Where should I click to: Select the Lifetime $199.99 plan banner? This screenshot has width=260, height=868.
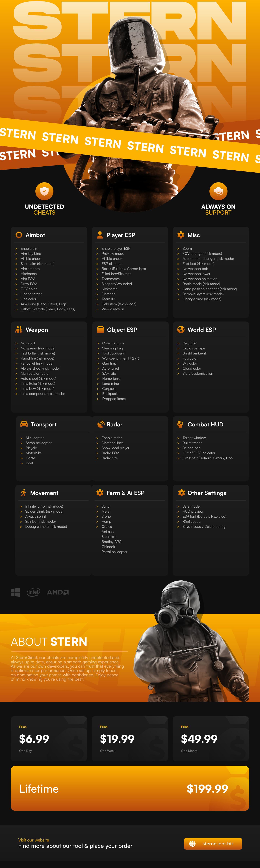[x=130, y=788]
